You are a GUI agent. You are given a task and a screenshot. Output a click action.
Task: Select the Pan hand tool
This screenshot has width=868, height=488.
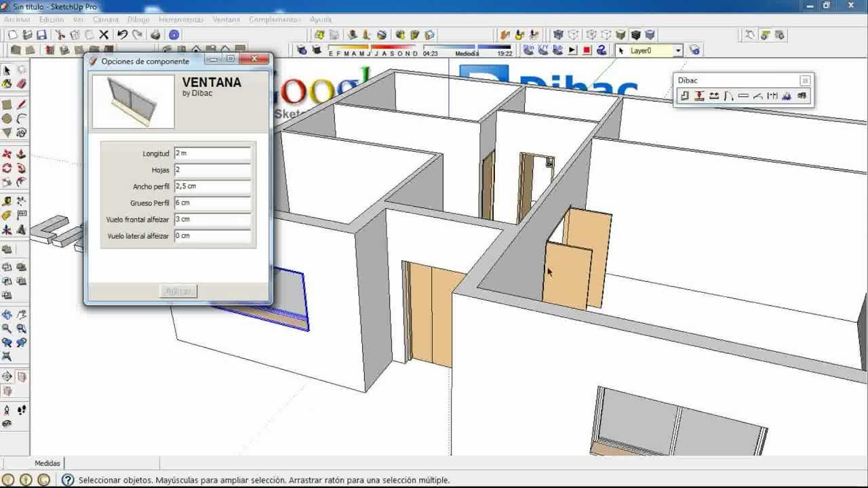[21, 314]
